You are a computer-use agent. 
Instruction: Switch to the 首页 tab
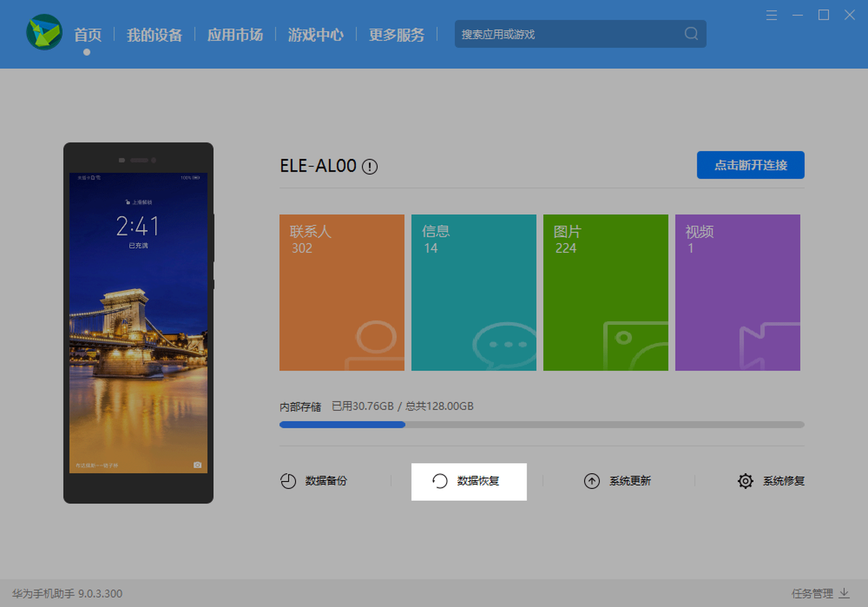88,35
